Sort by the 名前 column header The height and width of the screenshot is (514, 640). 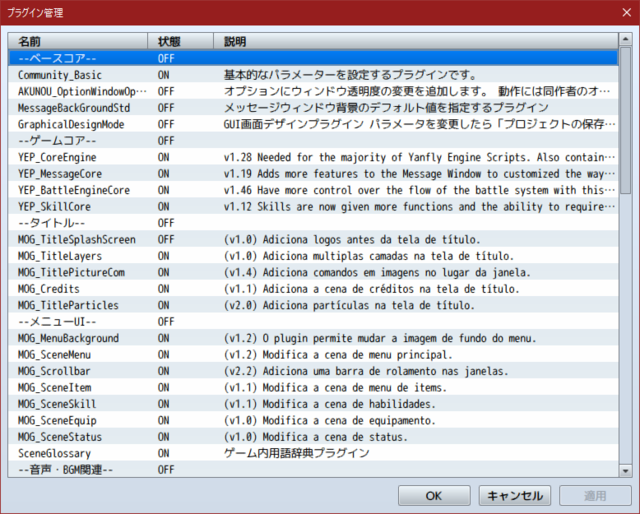coord(78,41)
